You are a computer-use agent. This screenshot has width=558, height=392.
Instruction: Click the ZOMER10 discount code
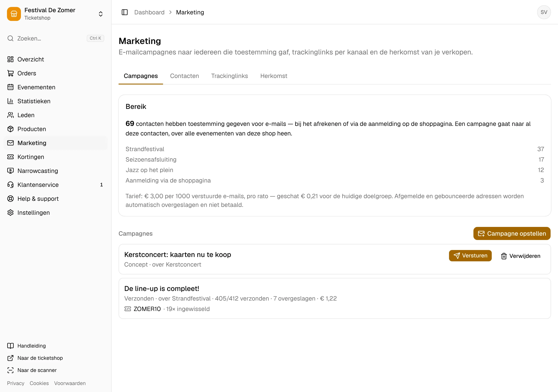(x=147, y=309)
